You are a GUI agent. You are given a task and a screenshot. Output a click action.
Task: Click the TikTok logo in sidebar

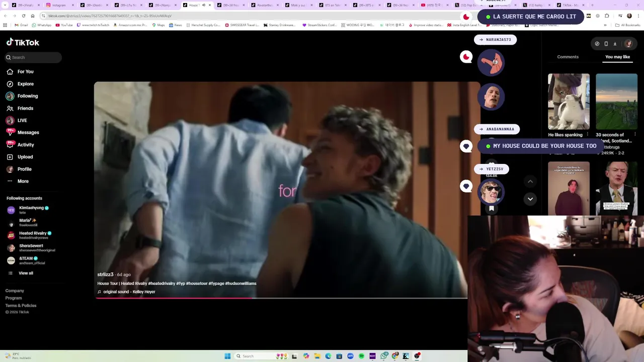coord(23,43)
